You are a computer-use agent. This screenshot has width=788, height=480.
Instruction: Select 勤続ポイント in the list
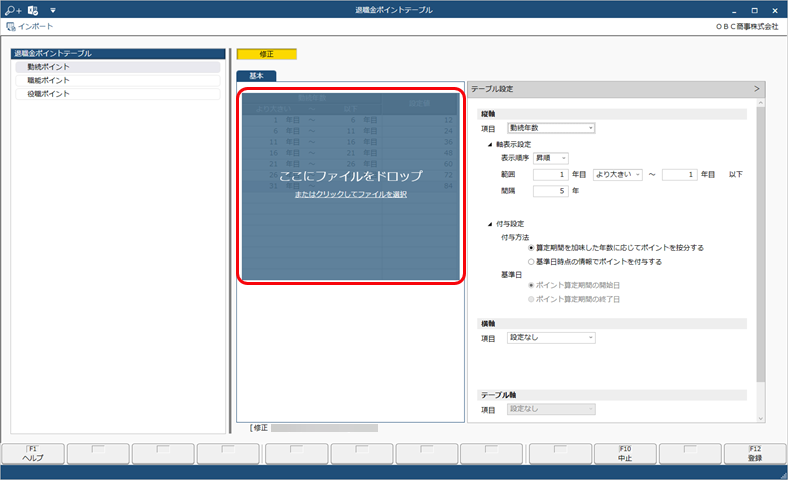(x=118, y=67)
